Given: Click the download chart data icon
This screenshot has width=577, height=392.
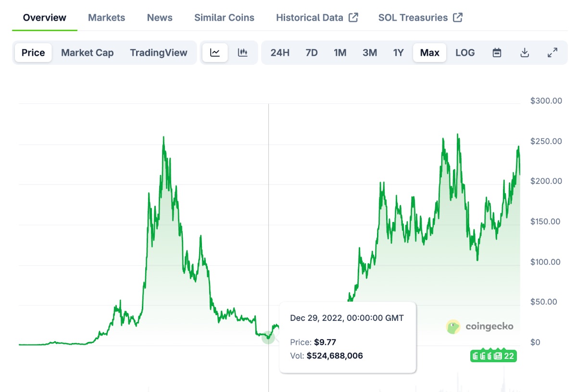Looking at the screenshot, I should [525, 53].
